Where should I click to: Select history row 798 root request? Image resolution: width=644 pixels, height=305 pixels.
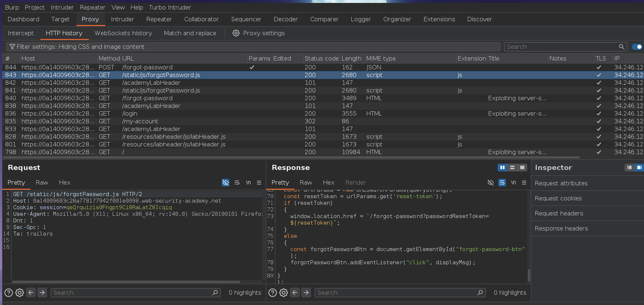[323, 152]
